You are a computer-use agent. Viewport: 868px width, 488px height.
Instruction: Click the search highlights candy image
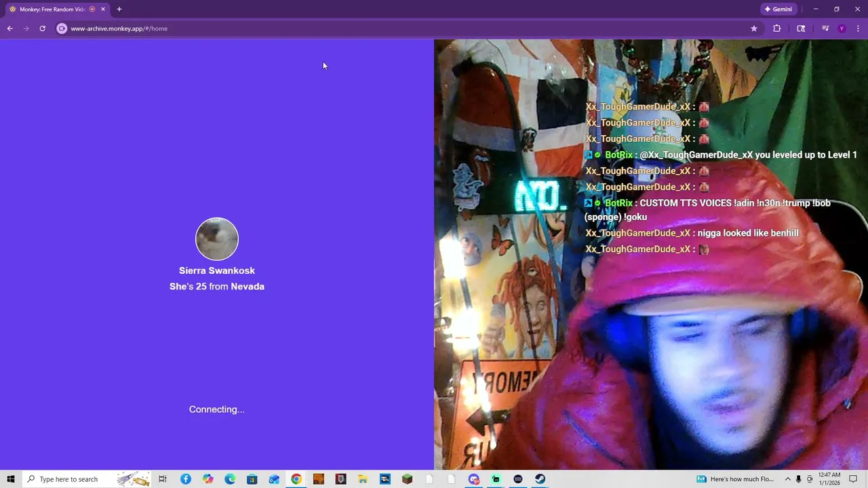pos(133,479)
